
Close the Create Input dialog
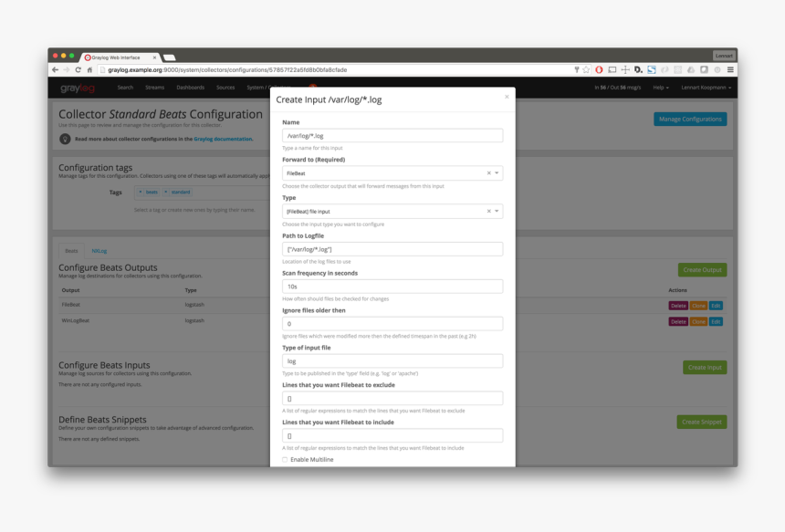click(507, 97)
